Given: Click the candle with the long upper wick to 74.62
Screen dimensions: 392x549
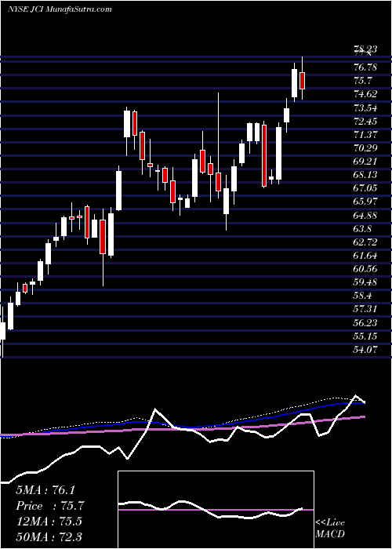Looking at the screenshot, I should click(x=219, y=181).
